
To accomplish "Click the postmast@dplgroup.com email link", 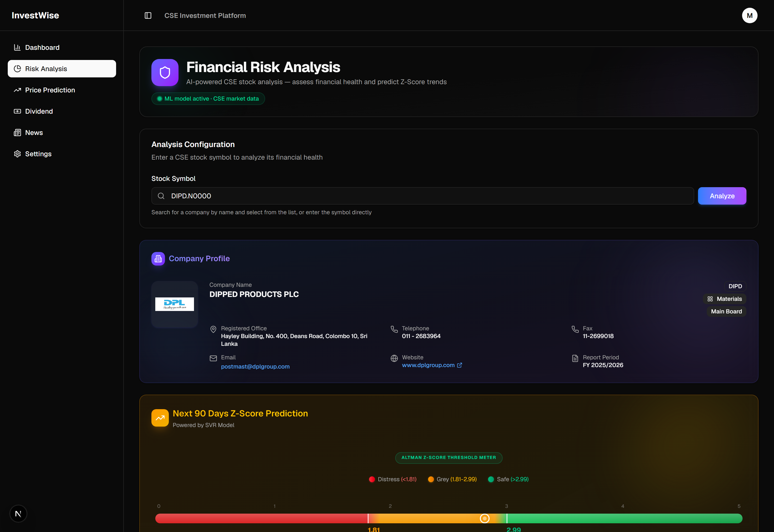I will click(255, 367).
